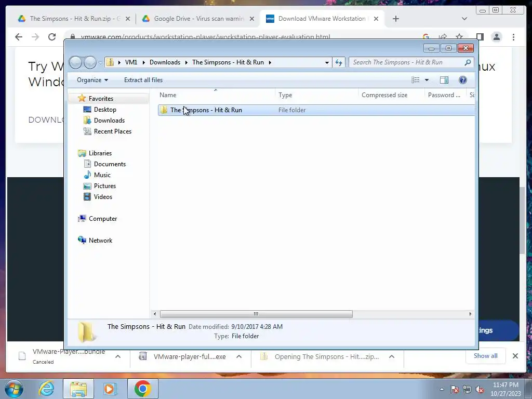Select Network in navigation pane
Screen dimensions: 532x399
click(x=100, y=241)
